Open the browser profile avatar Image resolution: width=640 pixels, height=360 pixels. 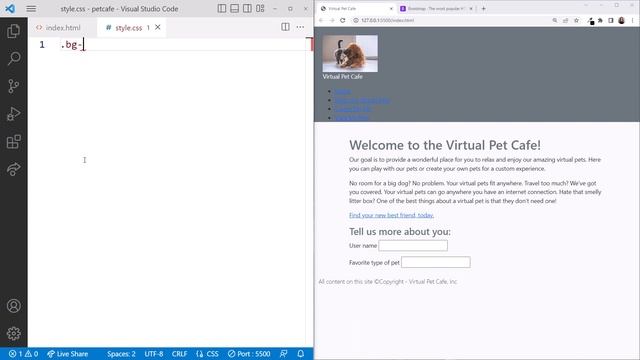(x=621, y=20)
